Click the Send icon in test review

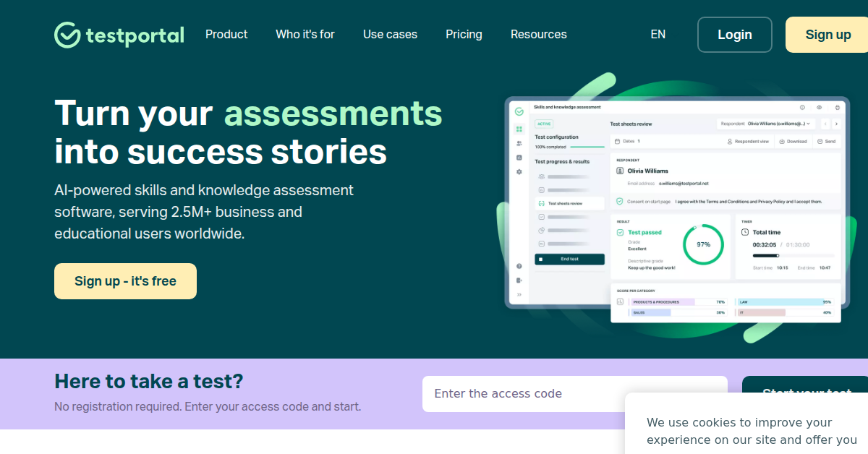pos(820,142)
